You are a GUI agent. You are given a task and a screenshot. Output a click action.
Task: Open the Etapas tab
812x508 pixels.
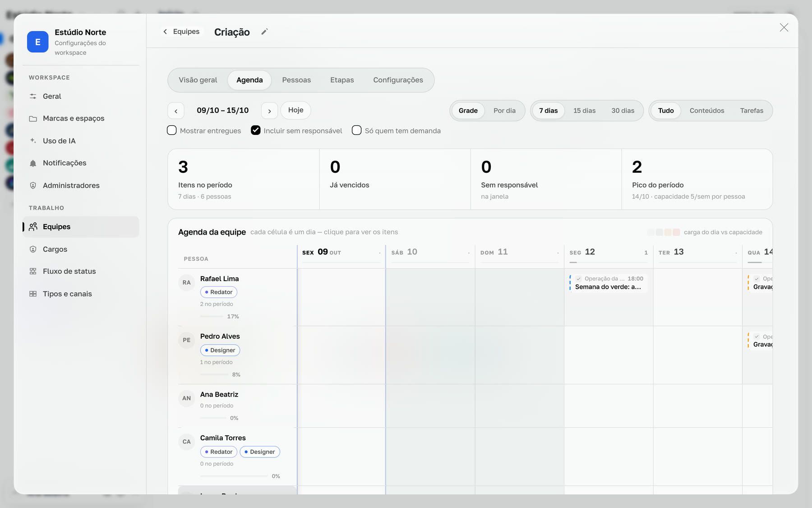[x=342, y=80]
